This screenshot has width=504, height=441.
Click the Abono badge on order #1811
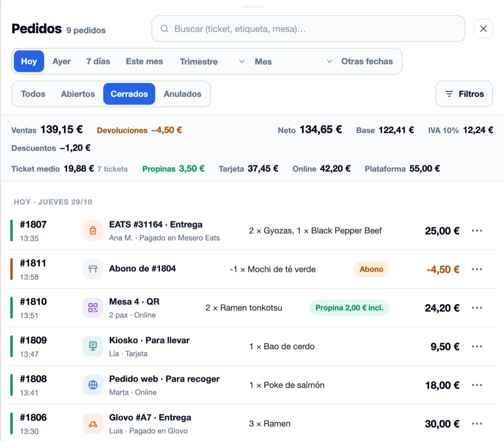(x=371, y=269)
